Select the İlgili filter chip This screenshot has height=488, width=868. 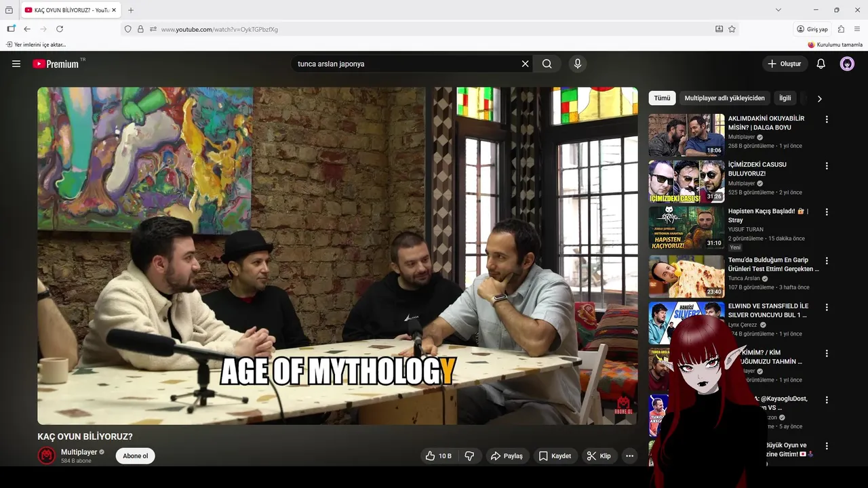click(785, 98)
